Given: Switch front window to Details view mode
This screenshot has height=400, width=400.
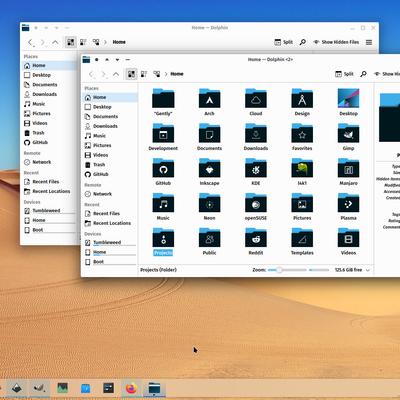Looking at the screenshot, I should (156, 74).
